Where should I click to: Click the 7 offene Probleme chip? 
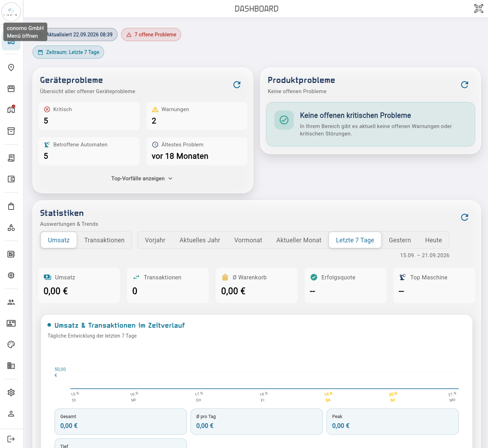[151, 35]
